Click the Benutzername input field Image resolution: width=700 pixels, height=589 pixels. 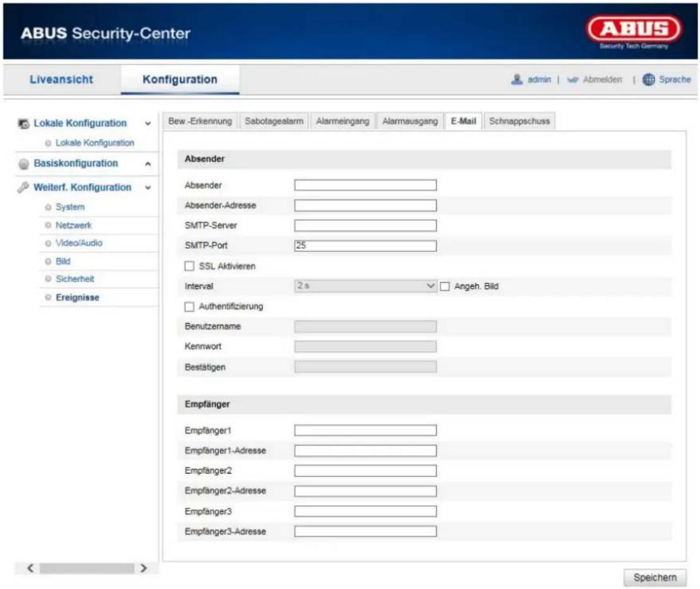[365, 326]
